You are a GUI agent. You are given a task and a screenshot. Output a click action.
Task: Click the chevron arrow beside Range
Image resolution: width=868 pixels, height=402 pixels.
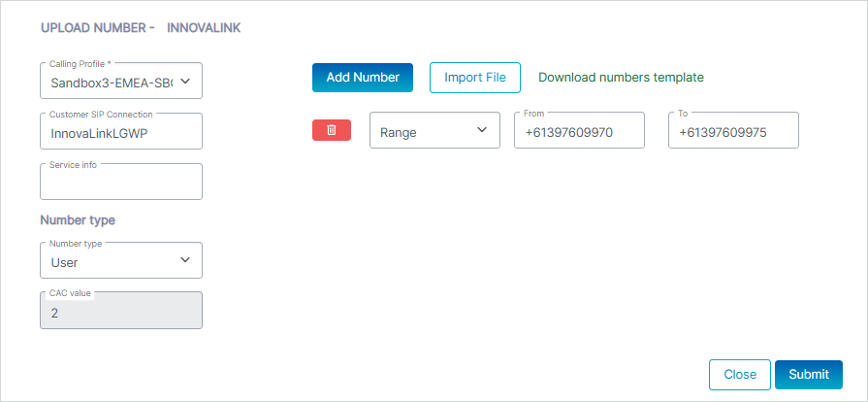pos(482,130)
